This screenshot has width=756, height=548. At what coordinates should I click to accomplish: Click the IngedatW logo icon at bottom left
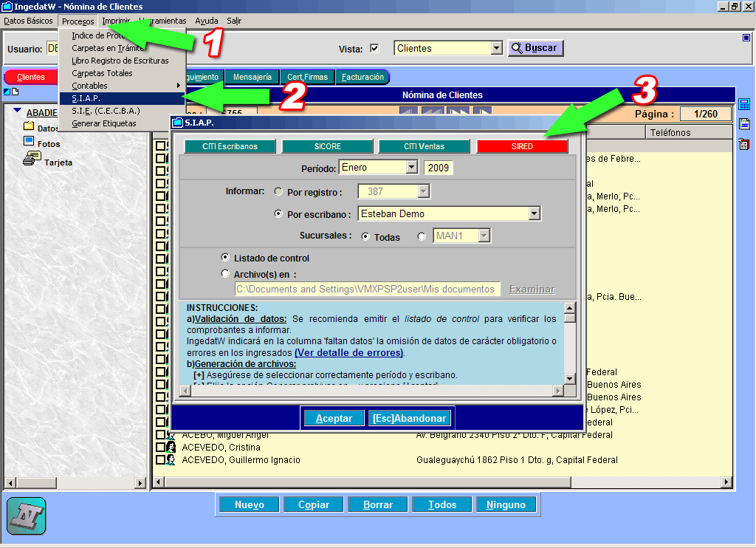(27, 516)
